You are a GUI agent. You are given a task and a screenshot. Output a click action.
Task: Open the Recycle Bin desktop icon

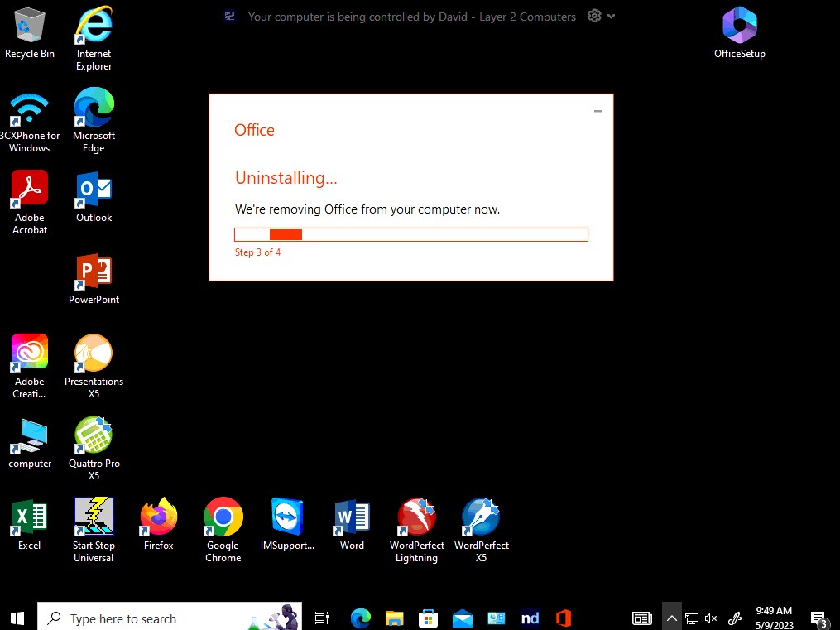click(x=30, y=33)
